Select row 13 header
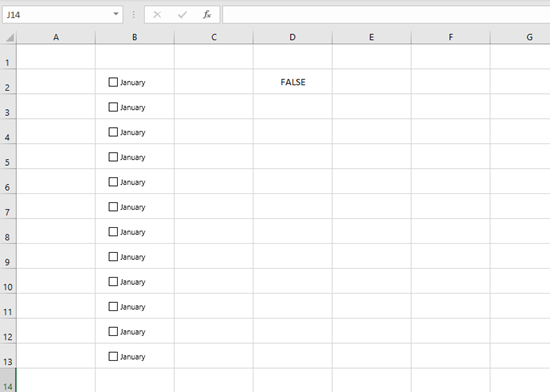Screen dimensions: 550x392 (x=8, y=356)
